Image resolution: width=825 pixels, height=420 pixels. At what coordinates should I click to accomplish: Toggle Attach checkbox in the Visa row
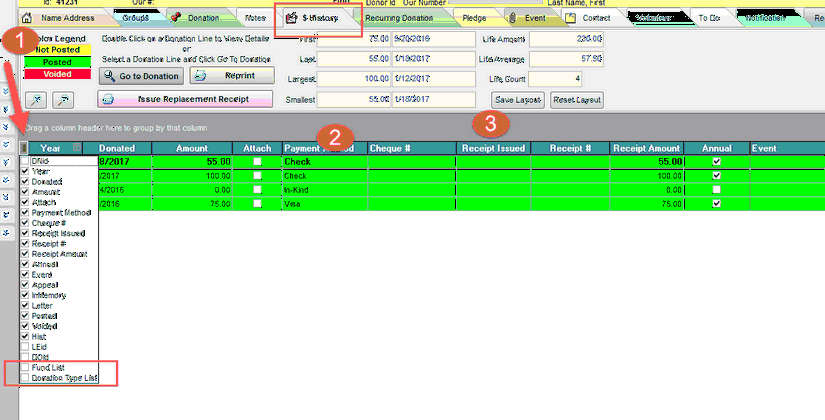pos(257,204)
